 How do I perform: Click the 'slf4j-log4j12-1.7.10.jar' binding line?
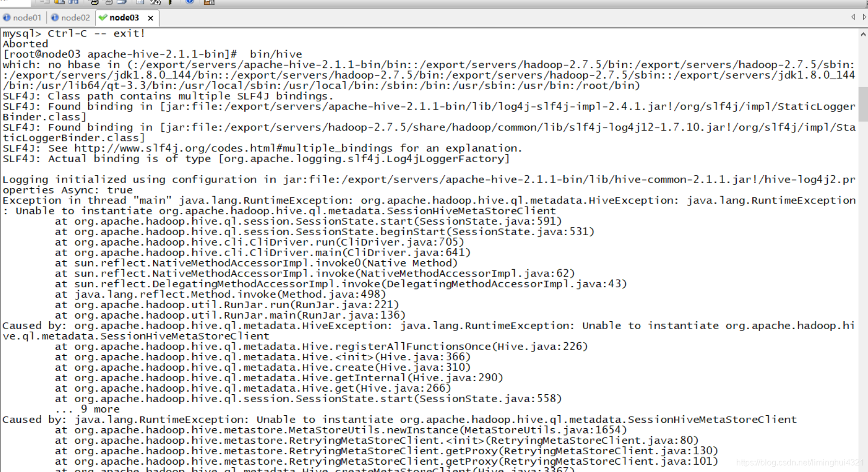click(429, 127)
